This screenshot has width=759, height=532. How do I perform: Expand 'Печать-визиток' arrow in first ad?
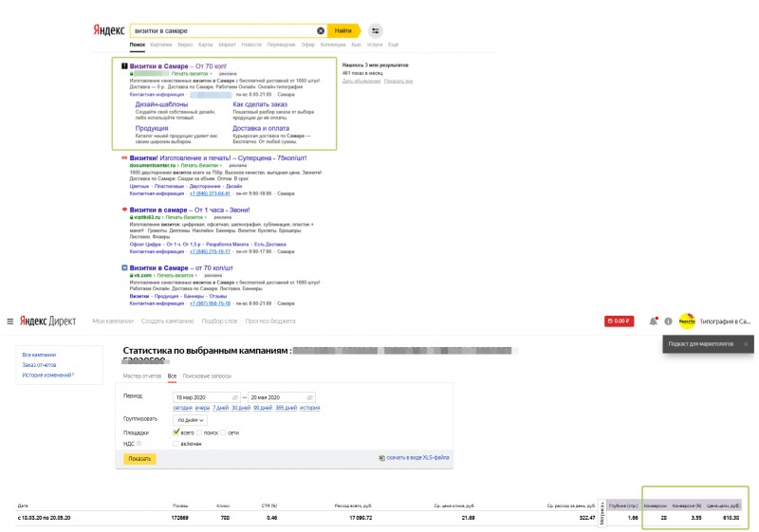pos(211,74)
